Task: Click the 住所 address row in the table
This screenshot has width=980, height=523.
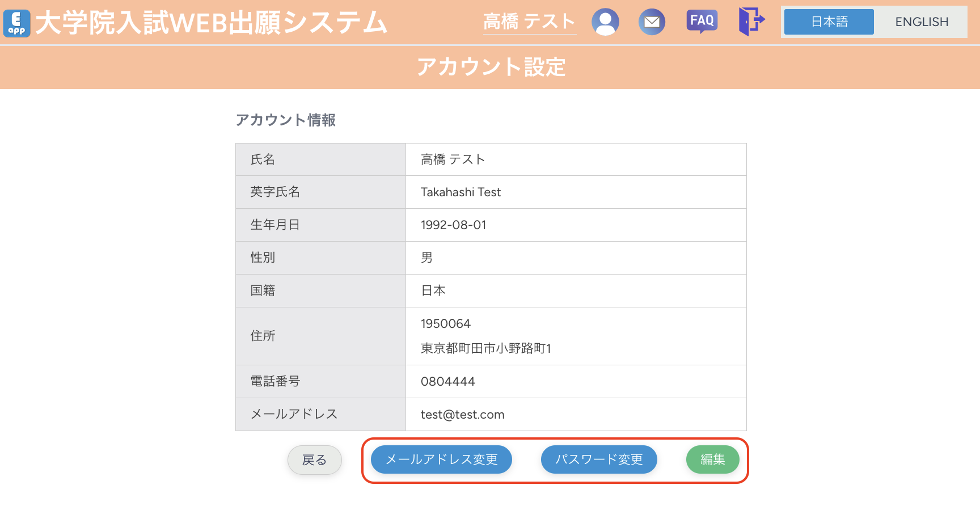Action: 263,336
